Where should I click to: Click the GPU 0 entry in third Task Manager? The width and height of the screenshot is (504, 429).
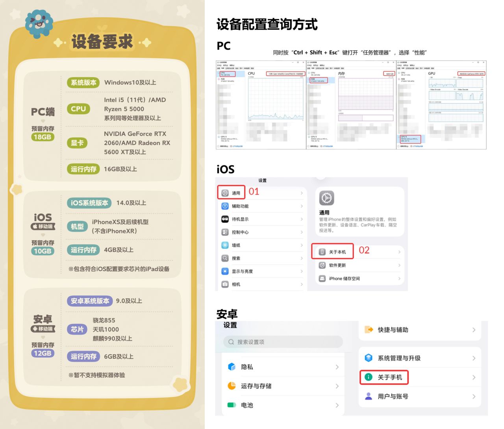point(410,139)
